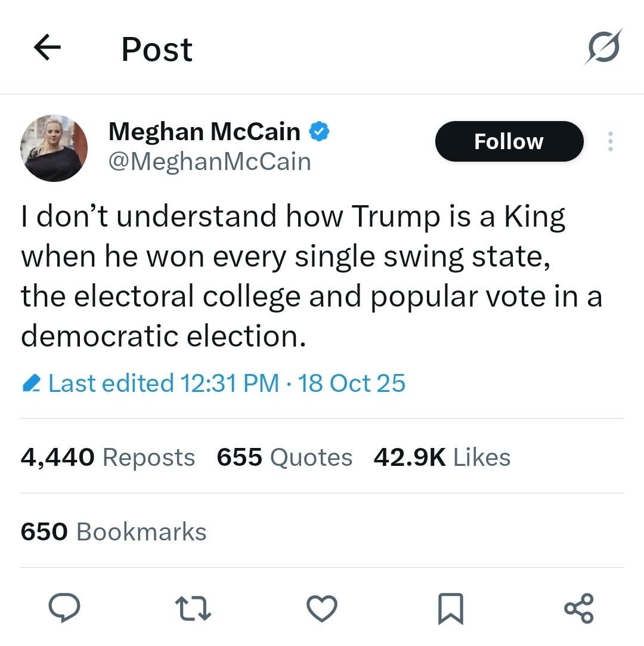Tap the 650 Bookmarks count
Viewport: 644px width, 646px height.
pyautogui.click(x=113, y=531)
